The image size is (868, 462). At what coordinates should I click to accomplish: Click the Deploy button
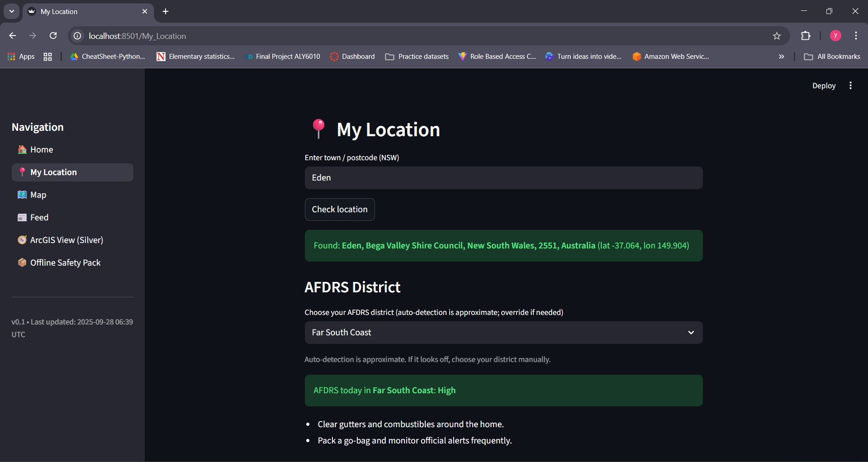(824, 86)
